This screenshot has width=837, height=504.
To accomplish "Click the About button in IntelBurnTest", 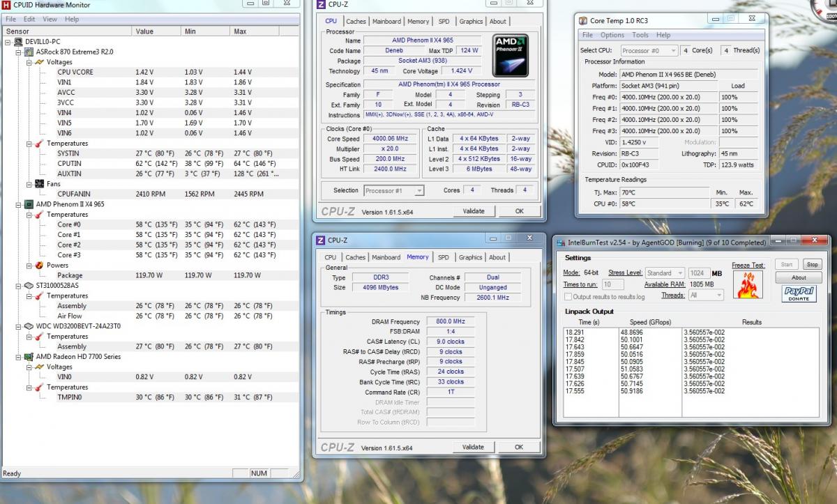I will (799, 277).
